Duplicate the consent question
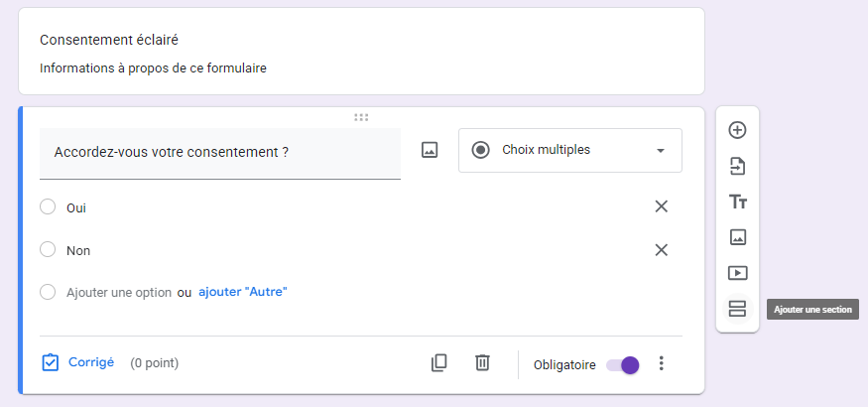 point(439,363)
